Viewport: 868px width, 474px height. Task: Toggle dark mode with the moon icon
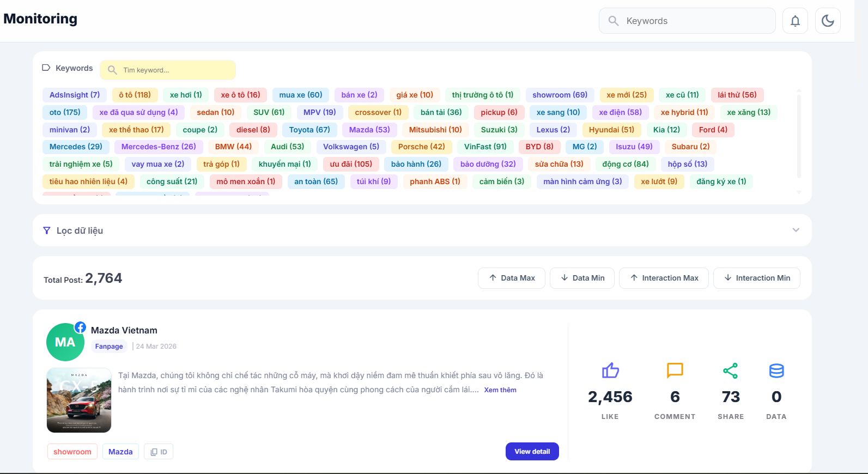(x=828, y=21)
